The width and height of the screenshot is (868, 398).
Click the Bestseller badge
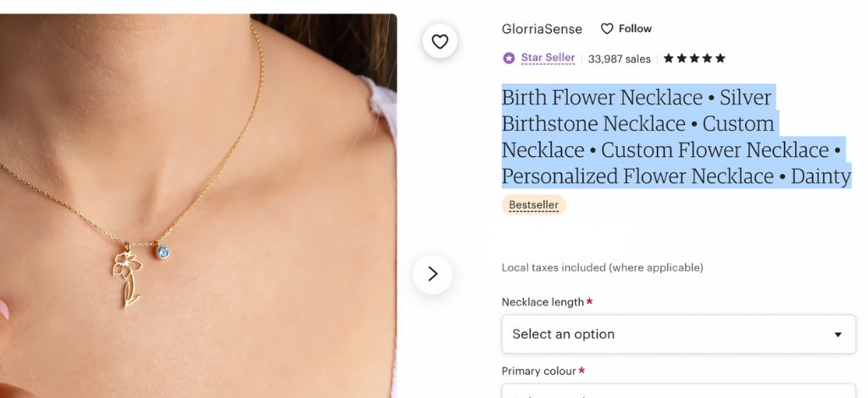click(533, 205)
